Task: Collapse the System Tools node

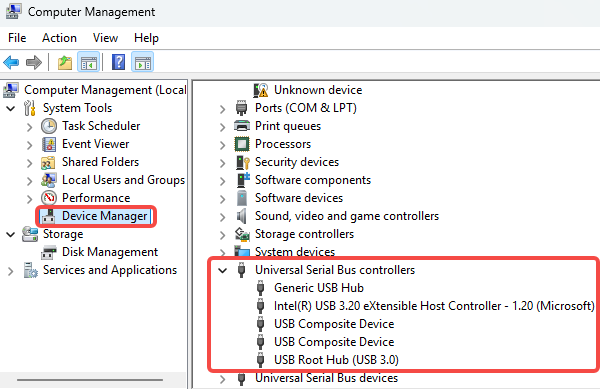Action: tap(11, 109)
